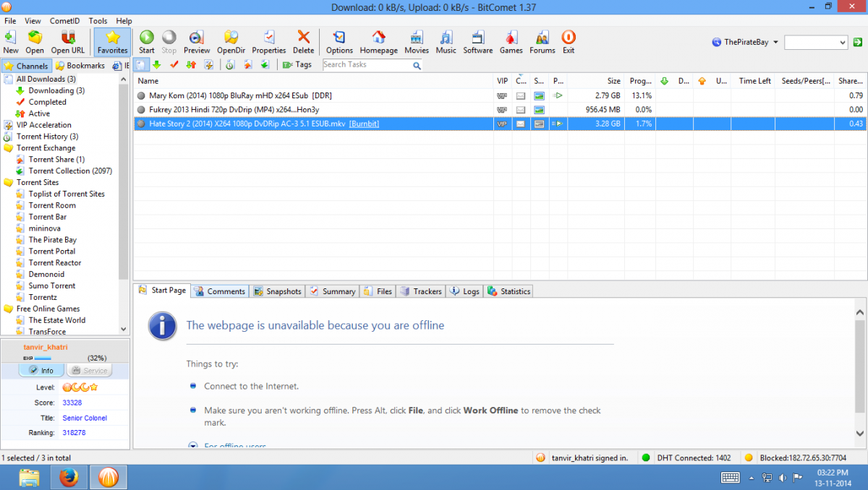Open the Software toolbar icon

[x=478, y=42]
